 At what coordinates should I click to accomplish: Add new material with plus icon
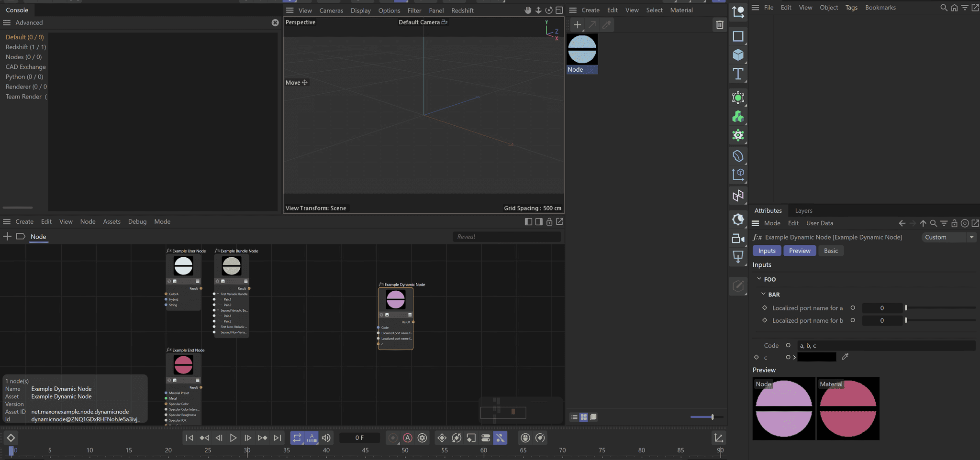tap(577, 25)
